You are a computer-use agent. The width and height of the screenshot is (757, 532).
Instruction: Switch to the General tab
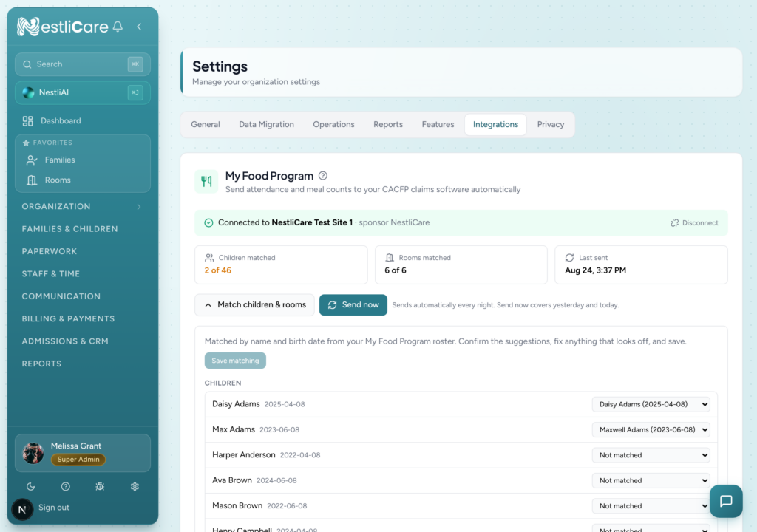click(206, 125)
